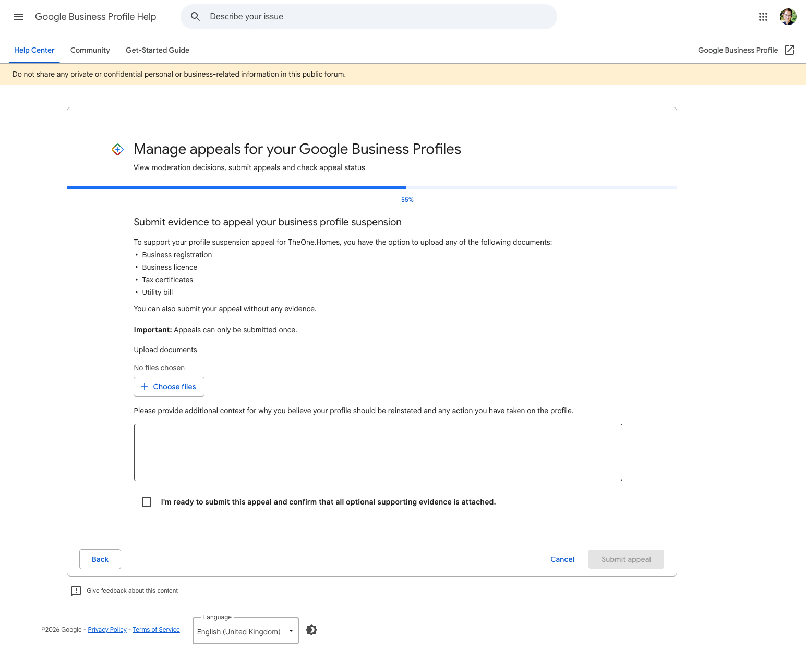Click the external link icon beside Google Business Profile
This screenshot has width=806, height=672.
point(789,50)
